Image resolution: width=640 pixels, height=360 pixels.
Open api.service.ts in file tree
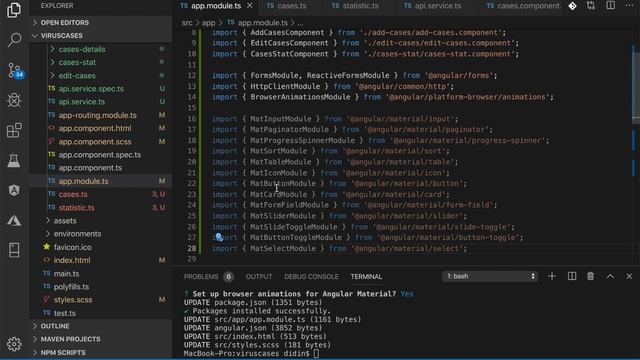pyautogui.click(x=81, y=102)
